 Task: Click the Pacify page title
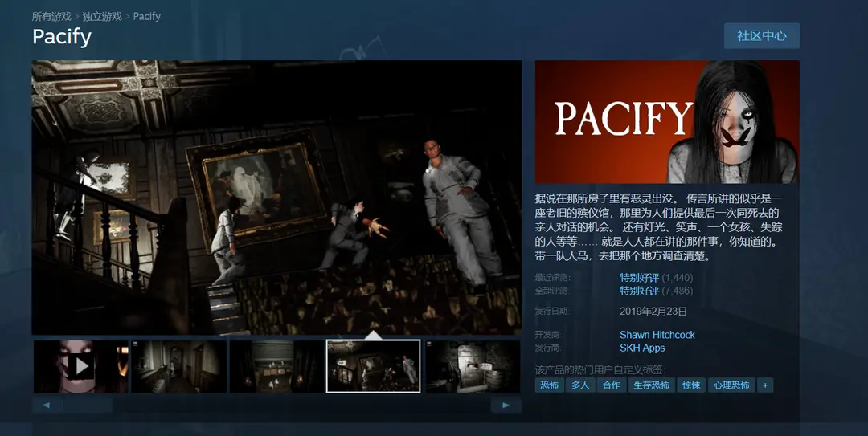(x=62, y=37)
